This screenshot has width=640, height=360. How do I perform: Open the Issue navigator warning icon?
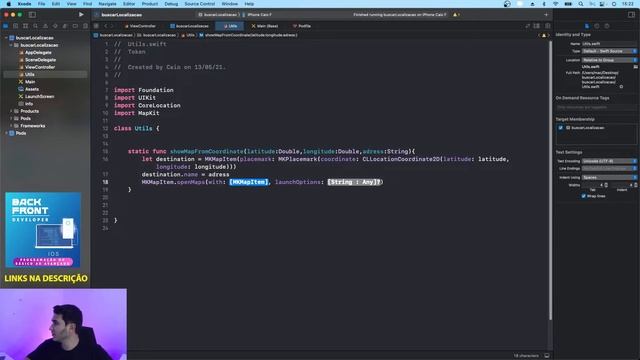click(45, 26)
